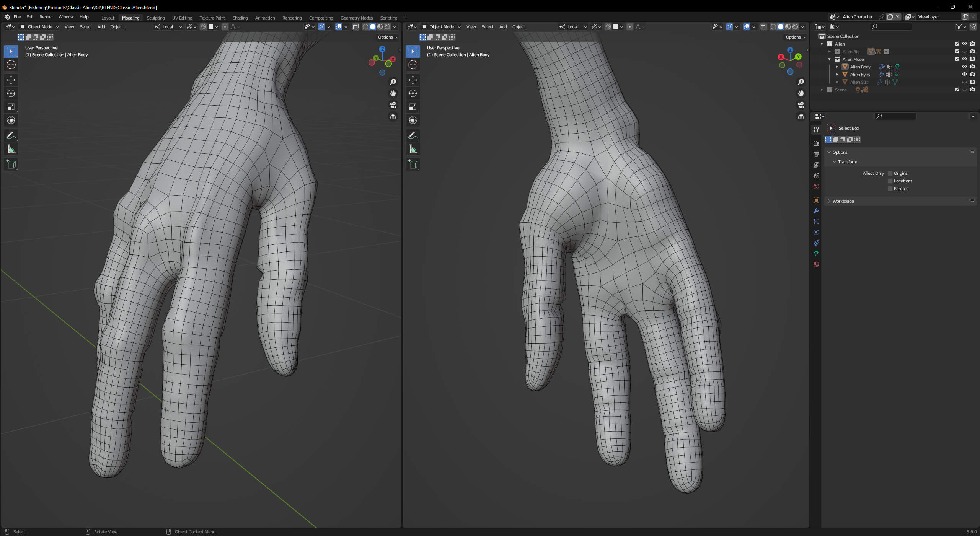
Task: Open Object Mode dropdown in left viewport
Action: click(x=39, y=27)
